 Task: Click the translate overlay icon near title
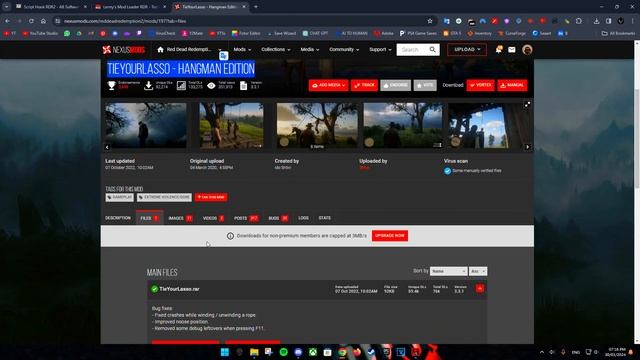223,56
